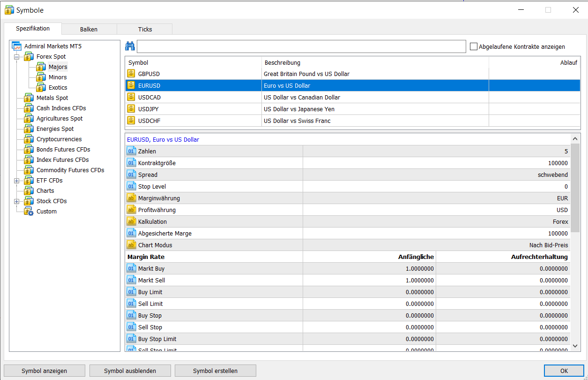Click the Sell Limit row label
The height and width of the screenshot is (380, 588).
tap(150, 304)
